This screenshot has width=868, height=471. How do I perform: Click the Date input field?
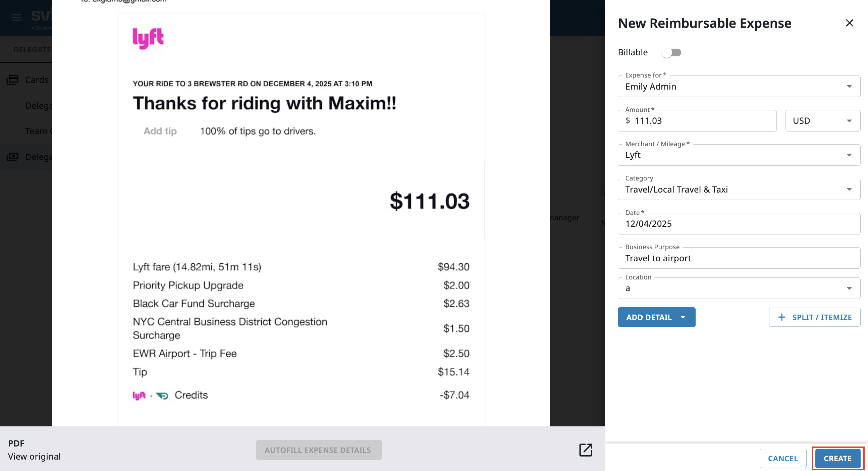coord(739,224)
